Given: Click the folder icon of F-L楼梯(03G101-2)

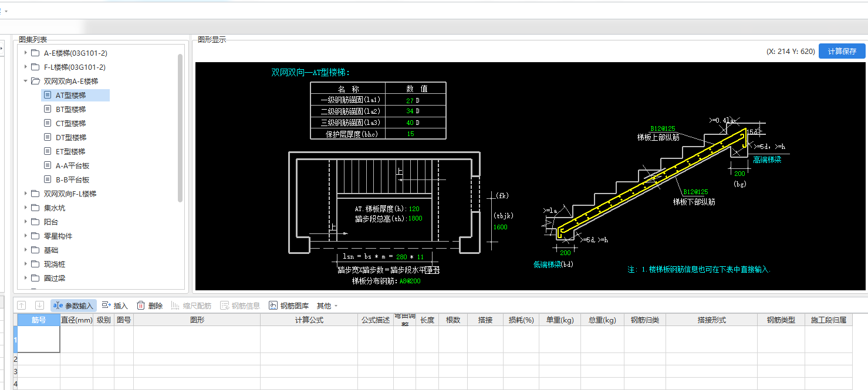Looking at the screenshot, I should click(35, 67).
